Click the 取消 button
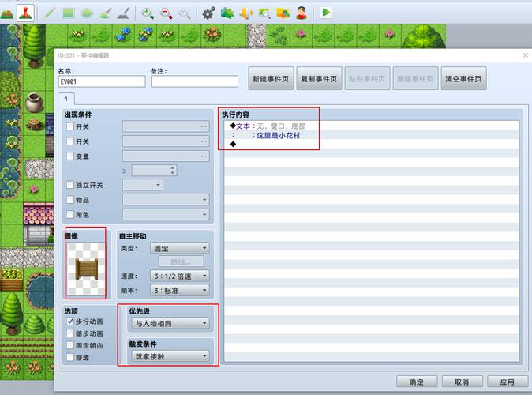The height and width of the screenshot is (395, 532). point(462,382)
